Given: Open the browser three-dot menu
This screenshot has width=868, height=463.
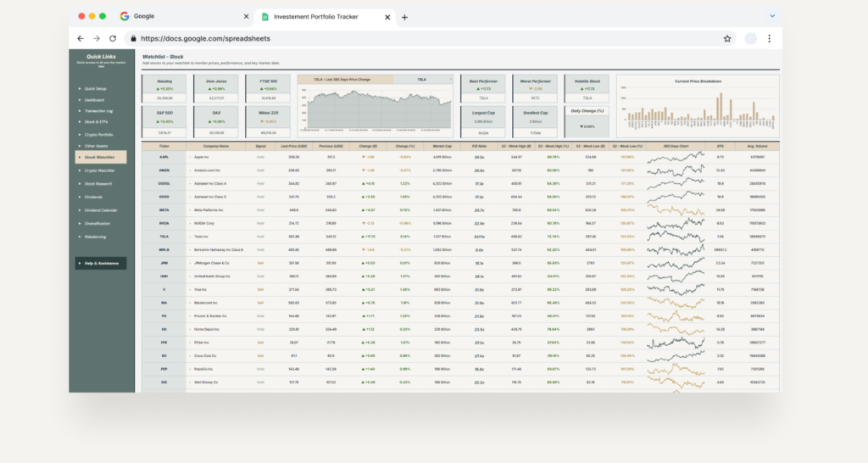Looking at the screenshot, I should point(769,39).
